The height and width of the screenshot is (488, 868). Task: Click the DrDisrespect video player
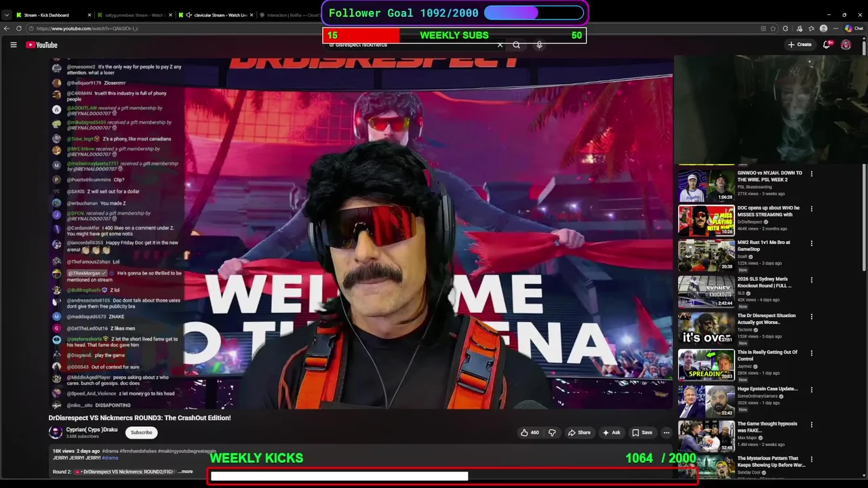point(361,232)
